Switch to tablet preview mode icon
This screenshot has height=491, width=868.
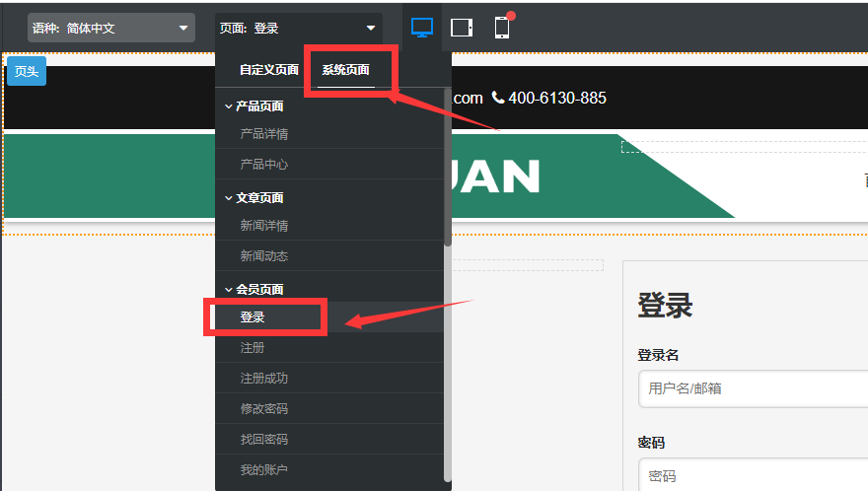click(x=462, y=28)
